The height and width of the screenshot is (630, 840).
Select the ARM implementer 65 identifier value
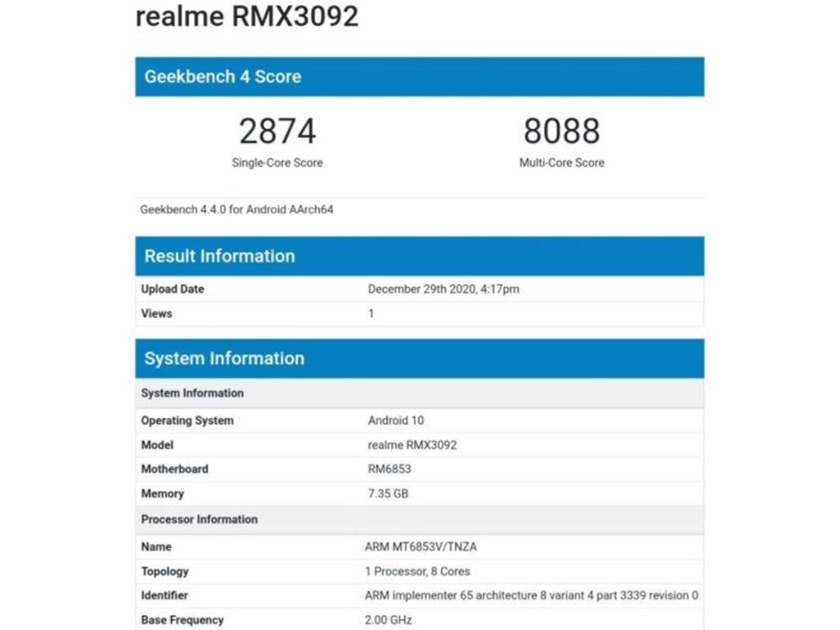[532, 596]
